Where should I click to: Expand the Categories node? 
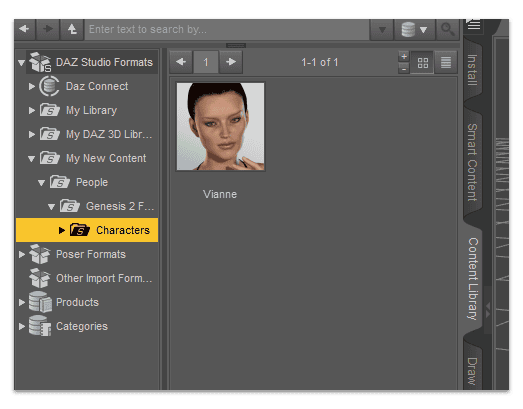click(x=22, y=326)
